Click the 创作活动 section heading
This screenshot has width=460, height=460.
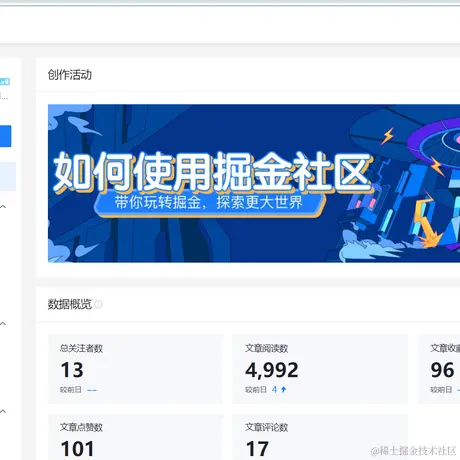coord(70,75)
